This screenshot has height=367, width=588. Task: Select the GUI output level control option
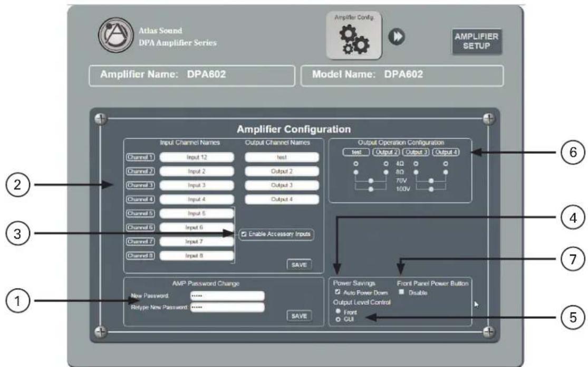338,319
